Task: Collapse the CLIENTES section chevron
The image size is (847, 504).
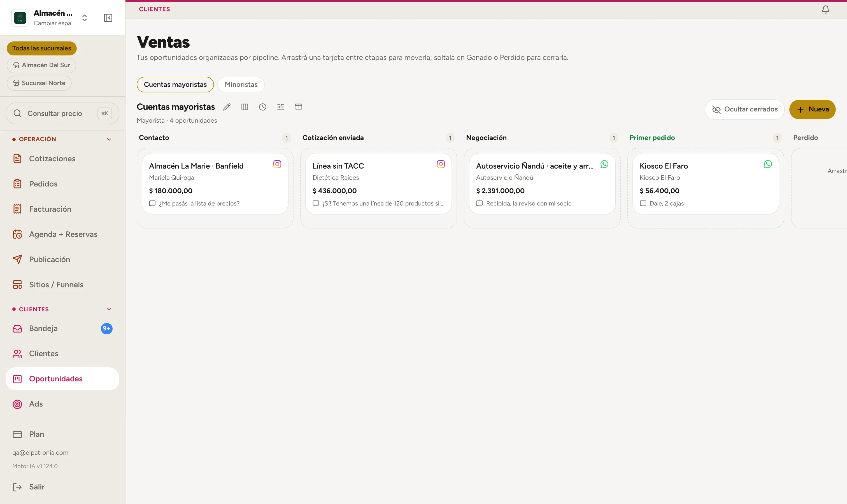Action: pos(109,309)
